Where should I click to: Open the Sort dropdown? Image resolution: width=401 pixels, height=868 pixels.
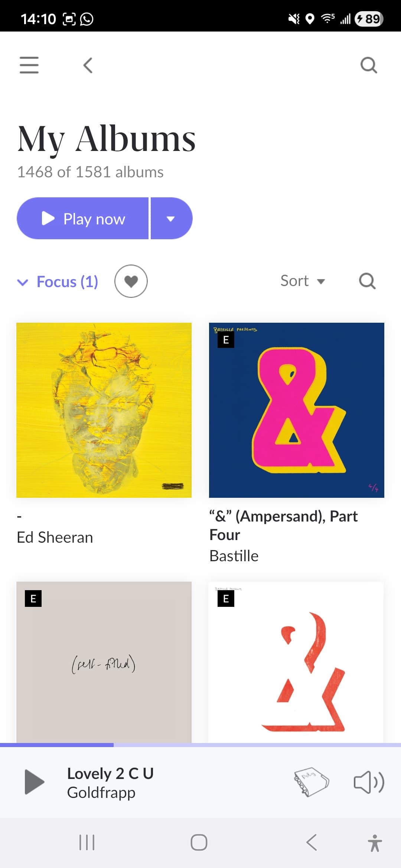pyautogui.click(x=303, y=281)
